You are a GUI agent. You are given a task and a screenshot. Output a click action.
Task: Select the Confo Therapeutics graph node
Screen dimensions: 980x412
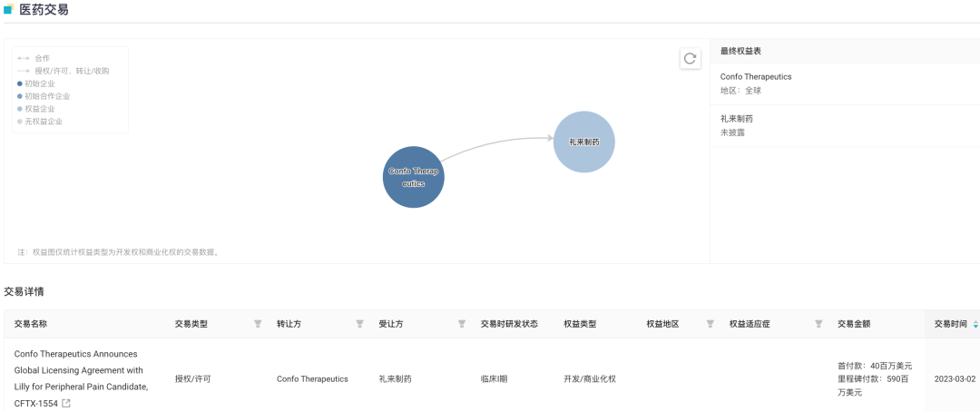(x=414, y=177)
